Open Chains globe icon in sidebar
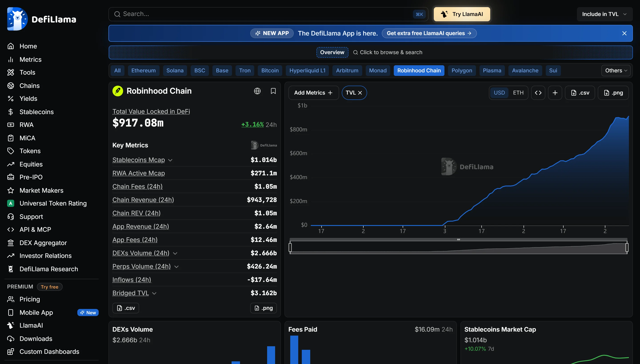Screen dimensions: 640x364 tap(10, 86)
